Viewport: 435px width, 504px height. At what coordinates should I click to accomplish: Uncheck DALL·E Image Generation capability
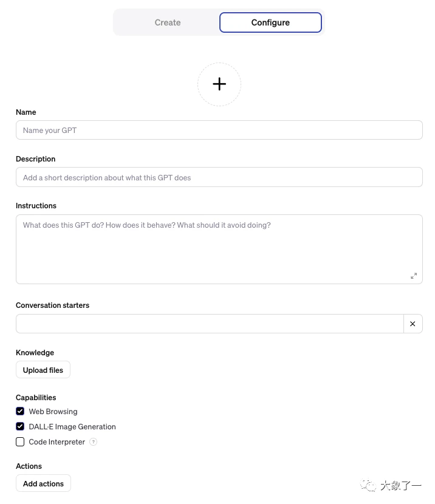pyautogui.click(x=20, y=426)
